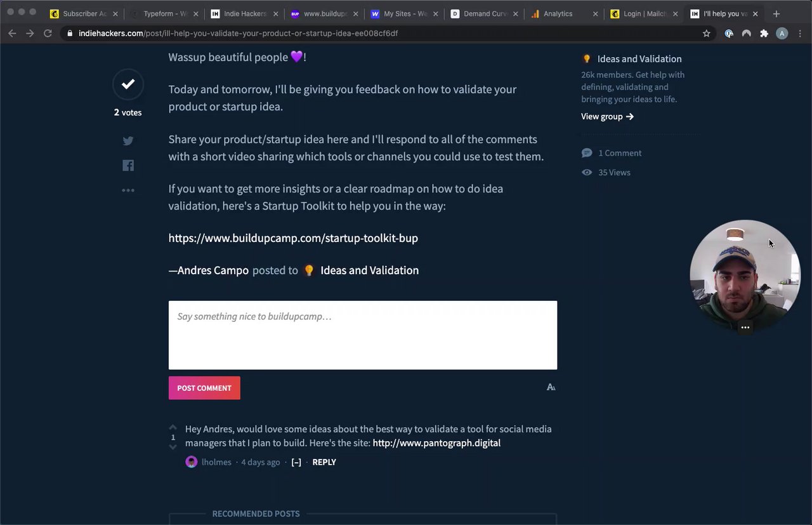Switch to the Indie Hackers tab
Image resolution: width=812 pixels, height=525 pixels.
244,13
